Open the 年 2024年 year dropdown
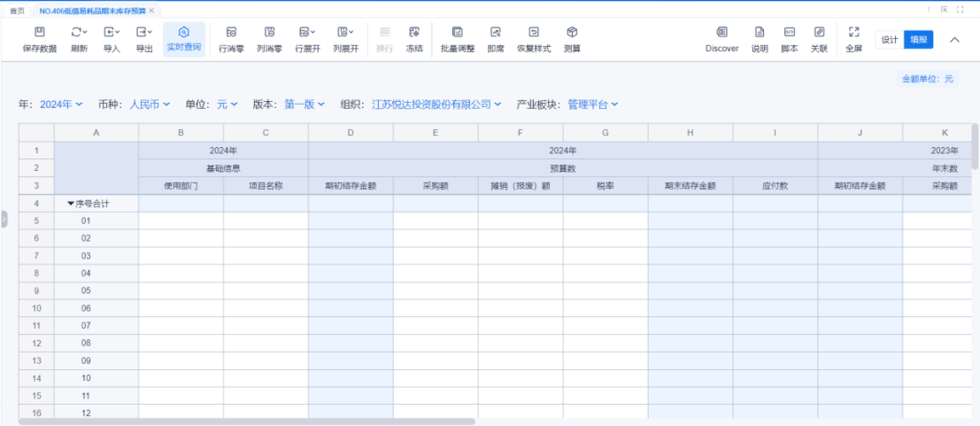 pyautogui.click(x=61, y=105)
